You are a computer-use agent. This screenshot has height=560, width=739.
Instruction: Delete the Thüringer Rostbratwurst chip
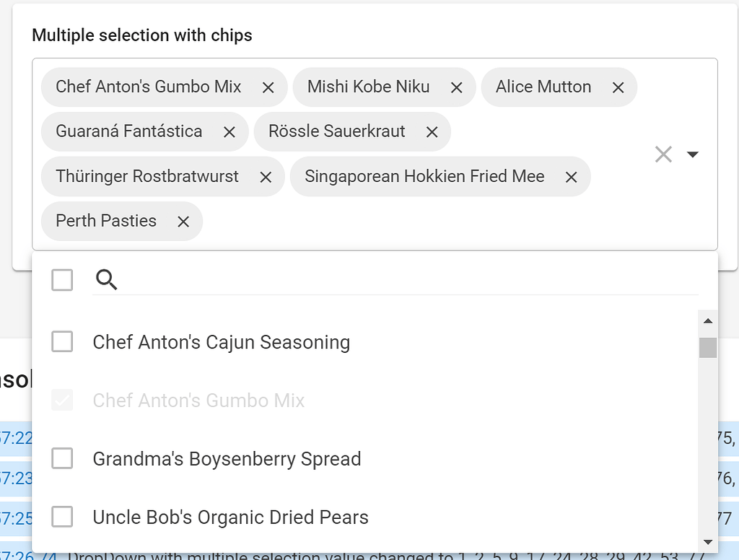(x=265, y=177)
